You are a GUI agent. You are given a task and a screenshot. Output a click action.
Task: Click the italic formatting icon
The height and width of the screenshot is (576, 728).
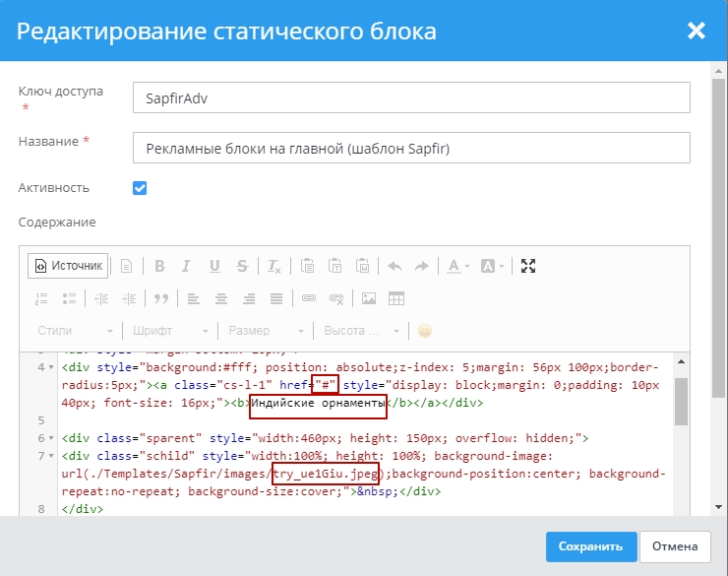(x=187, y=266)
